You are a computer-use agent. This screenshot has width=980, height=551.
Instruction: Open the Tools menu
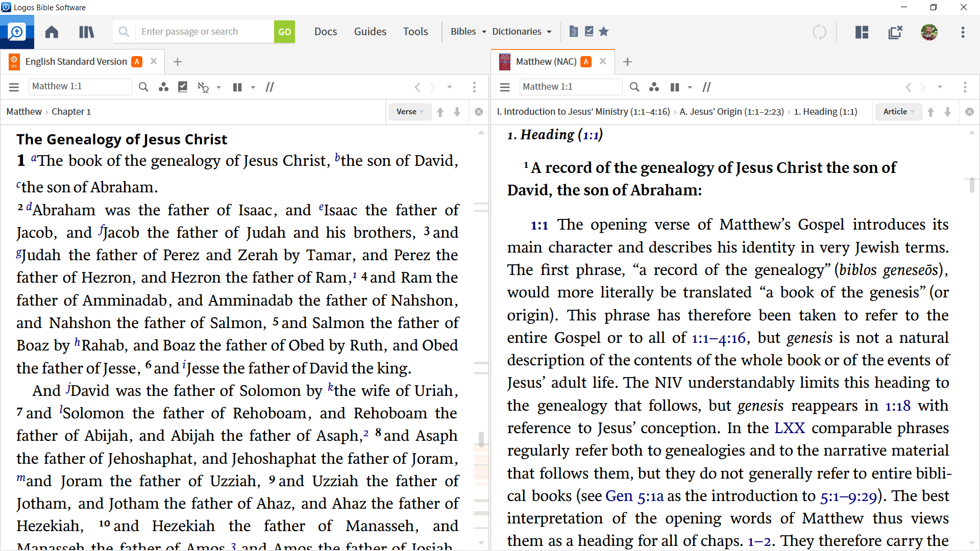pos(415,32)
